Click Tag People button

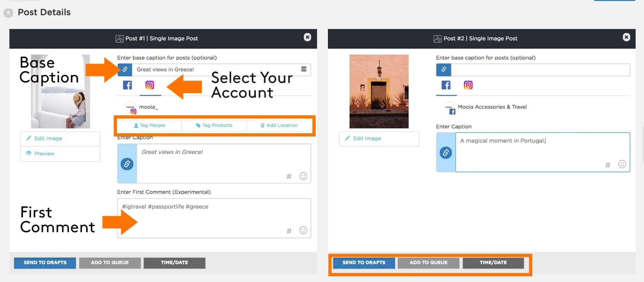pos(149,125)
